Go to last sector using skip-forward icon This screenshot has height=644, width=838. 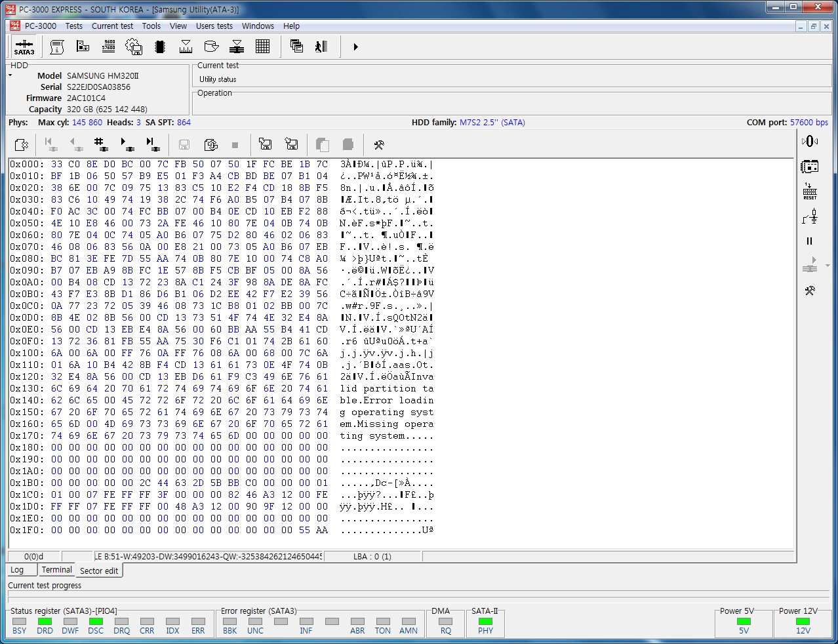point(151,144)
